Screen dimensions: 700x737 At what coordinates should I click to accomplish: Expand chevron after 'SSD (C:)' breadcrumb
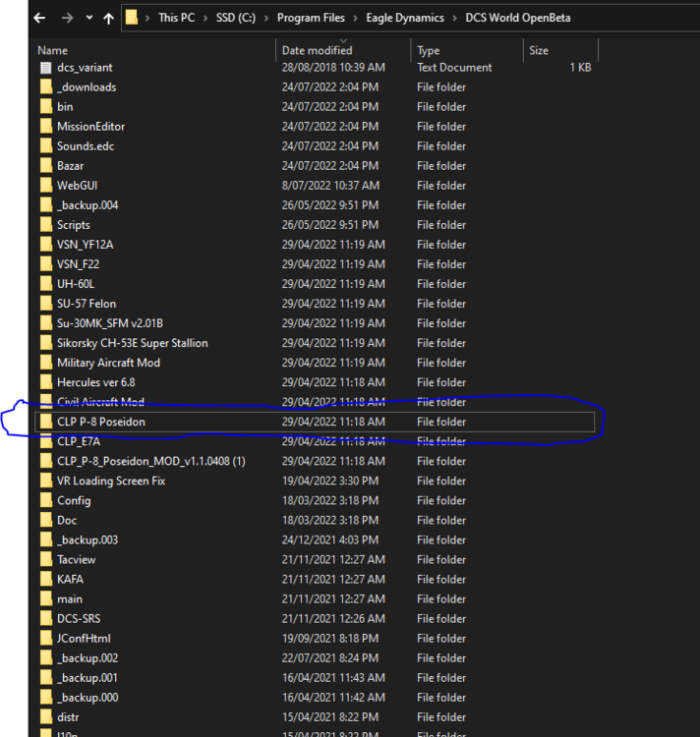pyautogui.click(x=266, y=18)
